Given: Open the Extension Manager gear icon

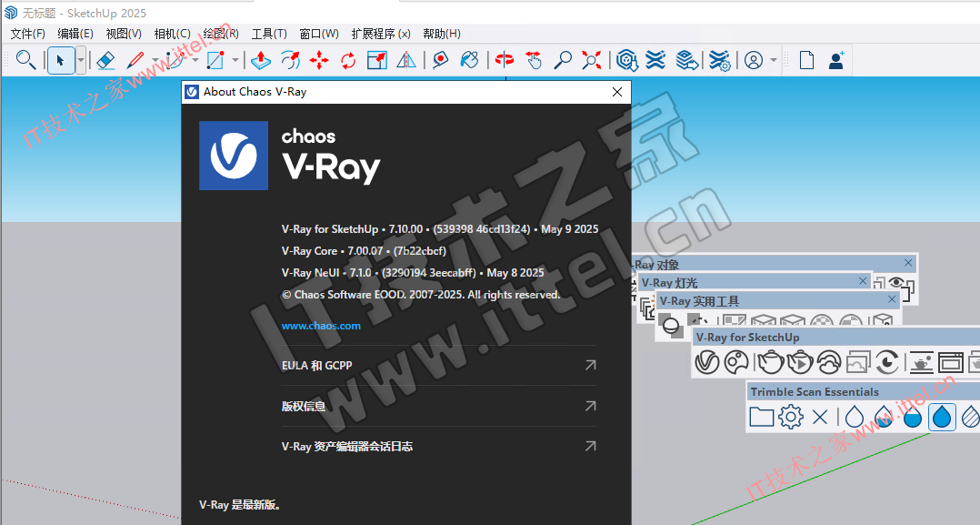Looking at the screenshot, I should click(x=719, y=60).
